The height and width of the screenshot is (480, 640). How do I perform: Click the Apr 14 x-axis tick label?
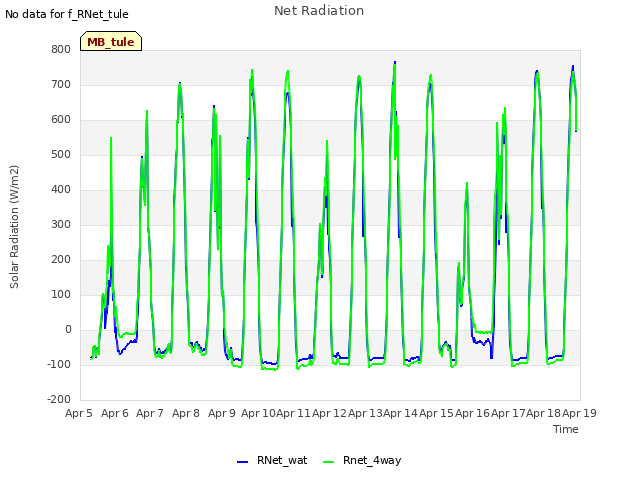click(x=400, y=413)
